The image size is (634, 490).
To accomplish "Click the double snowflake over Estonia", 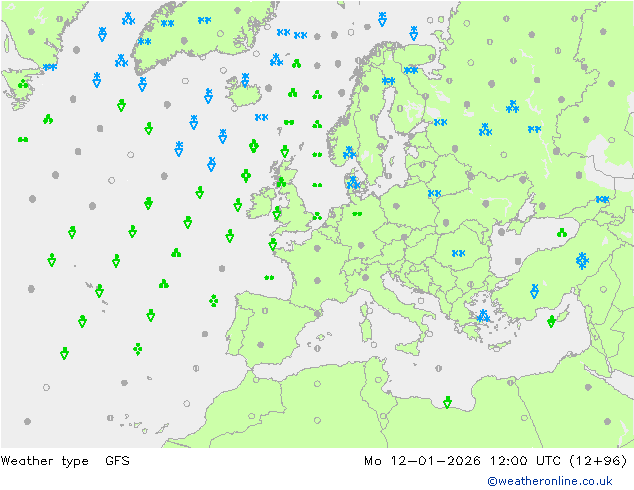I will click(x=440, y=122).
